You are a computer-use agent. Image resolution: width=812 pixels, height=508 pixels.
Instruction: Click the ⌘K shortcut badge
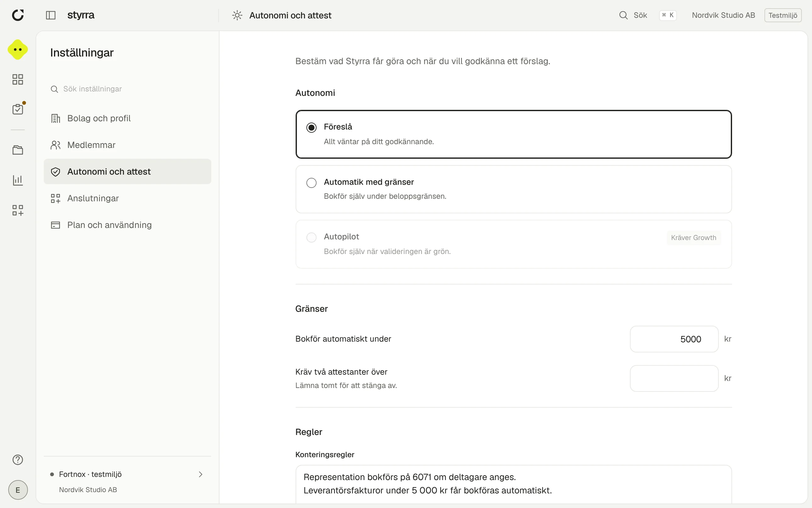click(x=668, y=15)
